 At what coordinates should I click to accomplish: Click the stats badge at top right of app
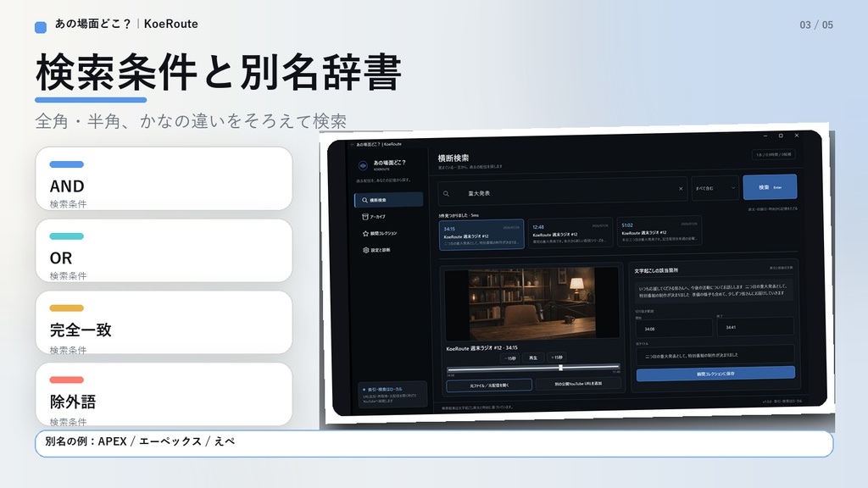coord(774,154)
